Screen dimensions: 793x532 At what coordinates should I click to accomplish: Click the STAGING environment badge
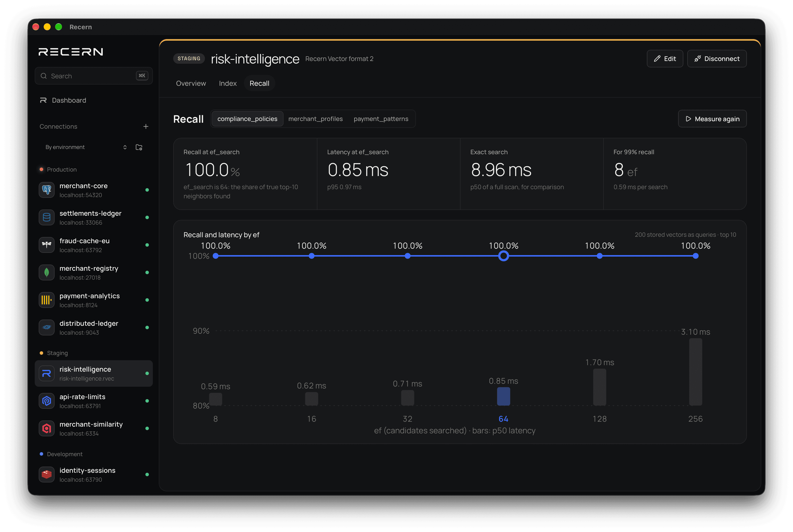189,59
